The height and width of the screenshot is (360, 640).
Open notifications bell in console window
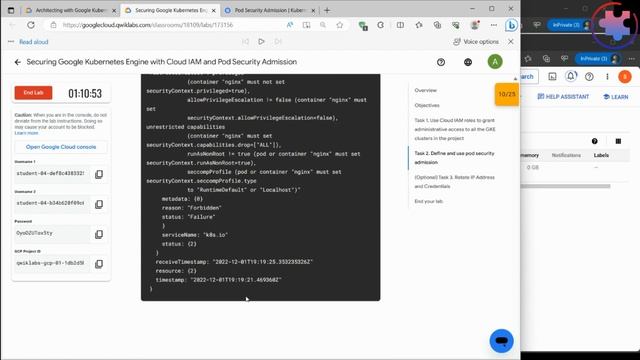point(571,76)
